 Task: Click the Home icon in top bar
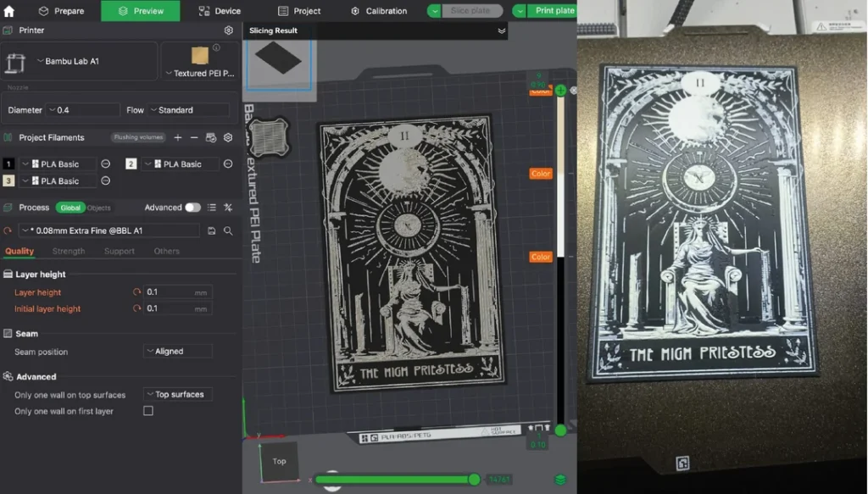pos(9,11)
